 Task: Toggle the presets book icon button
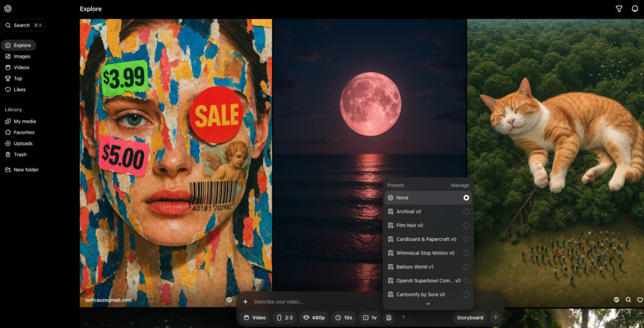[389, 318]
